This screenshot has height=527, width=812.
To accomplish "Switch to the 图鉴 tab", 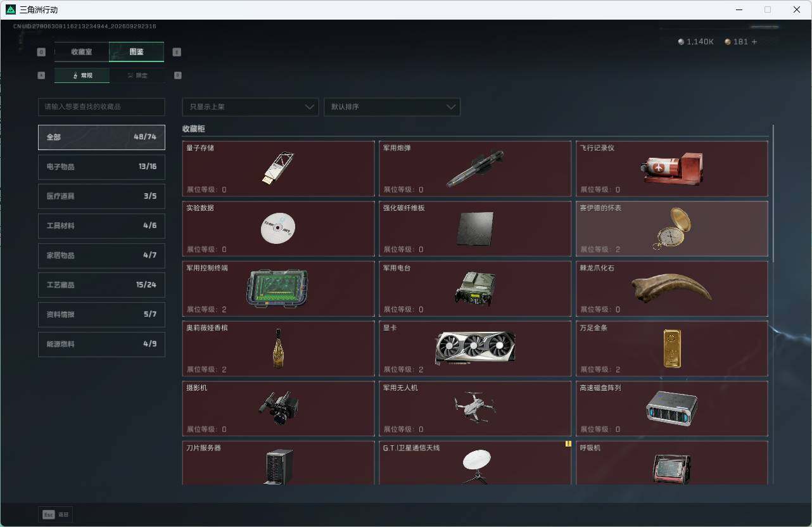I will coord(137,52).
